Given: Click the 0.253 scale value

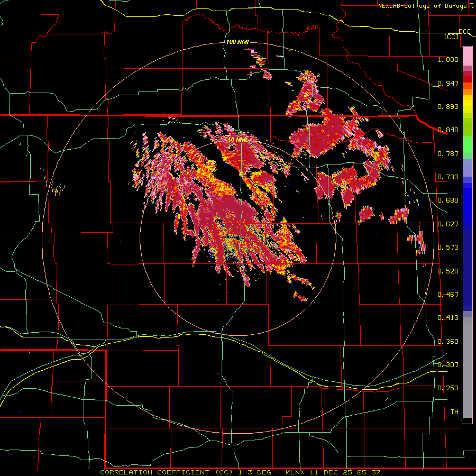Looking at the screenshot, I should (448, 388).
